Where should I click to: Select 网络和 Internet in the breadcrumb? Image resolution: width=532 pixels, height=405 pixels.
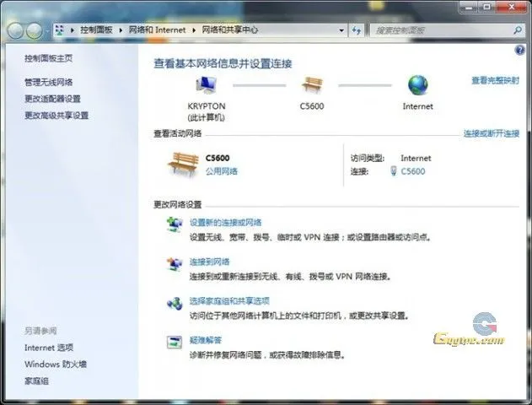click(157, 30)
